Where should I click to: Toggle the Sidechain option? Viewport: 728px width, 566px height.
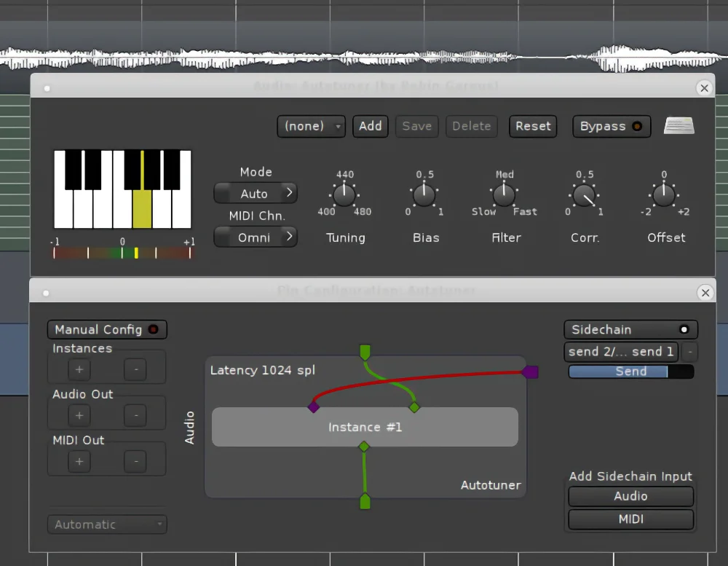pyautogui.click(x=630, y=329)
